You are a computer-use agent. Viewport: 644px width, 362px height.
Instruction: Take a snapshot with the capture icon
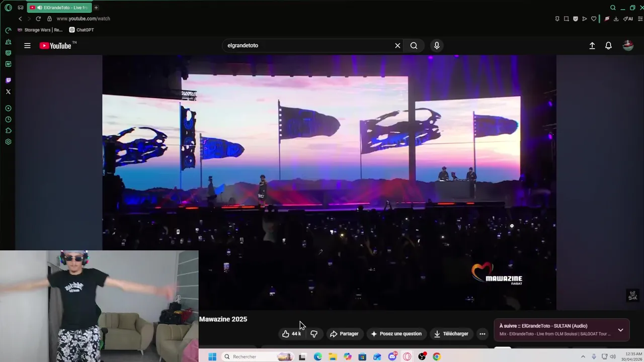click(x=566, y=19)
